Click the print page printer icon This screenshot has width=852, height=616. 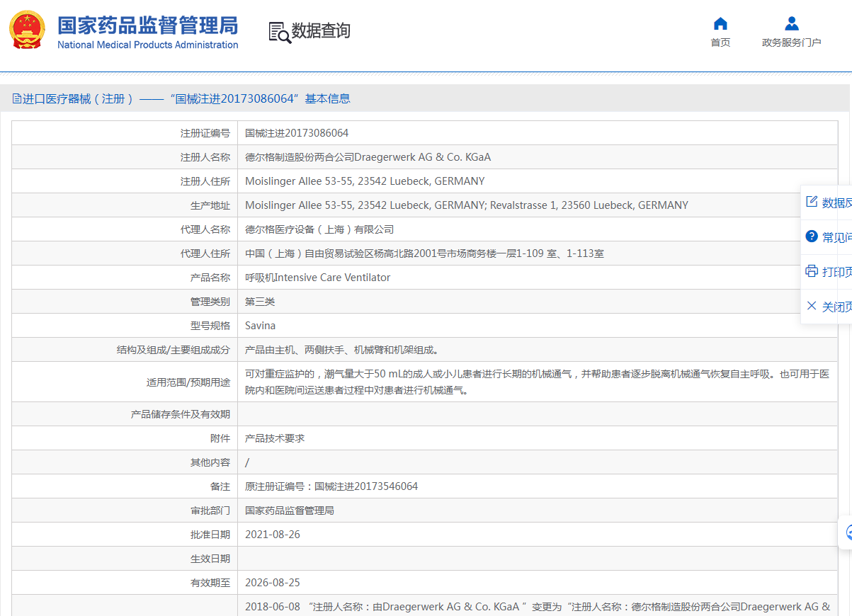pos(812,271)
